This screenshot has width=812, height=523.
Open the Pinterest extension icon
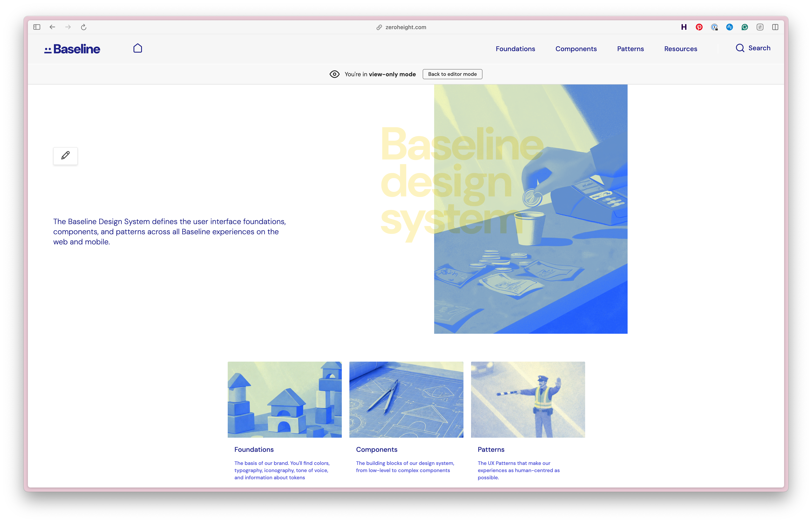699,27
